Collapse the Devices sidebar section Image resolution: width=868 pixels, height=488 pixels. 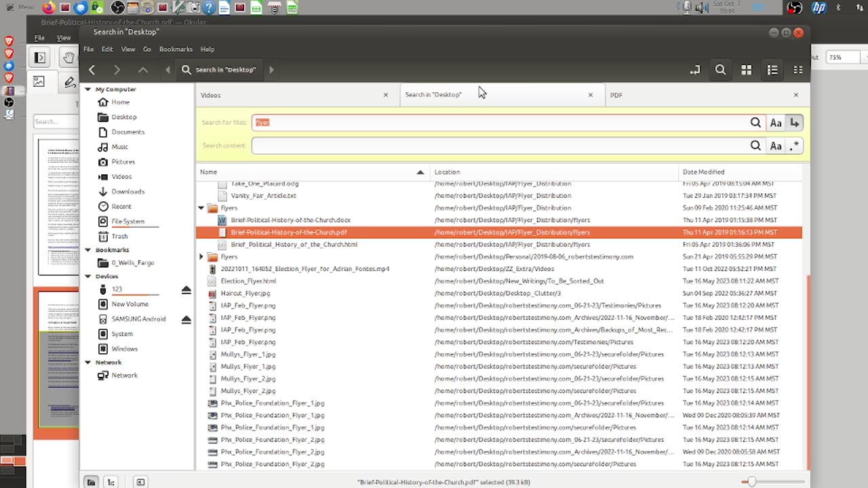87,277
